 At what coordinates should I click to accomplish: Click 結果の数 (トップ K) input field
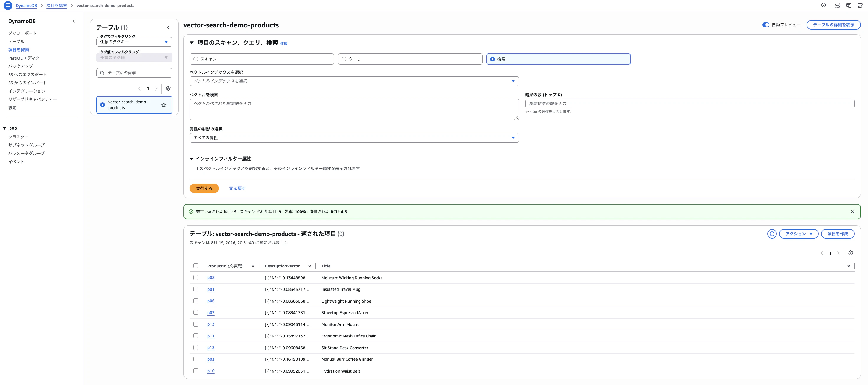(689, 104)
